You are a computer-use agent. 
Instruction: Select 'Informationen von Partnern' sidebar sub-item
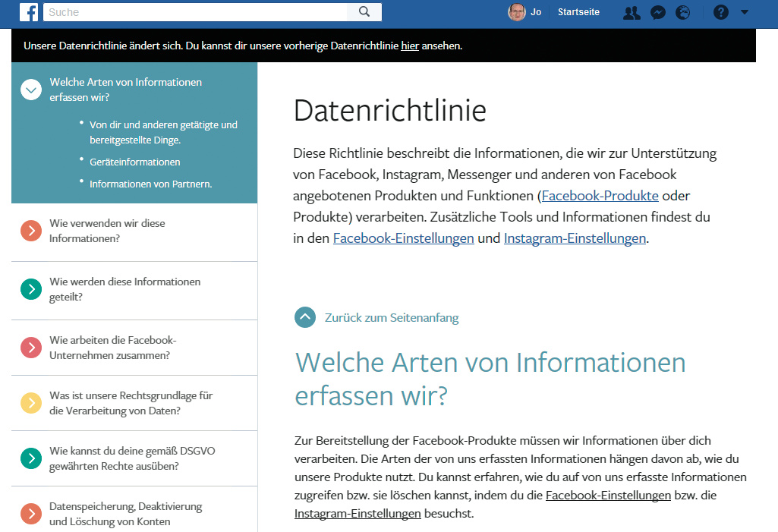click(150, 184)
